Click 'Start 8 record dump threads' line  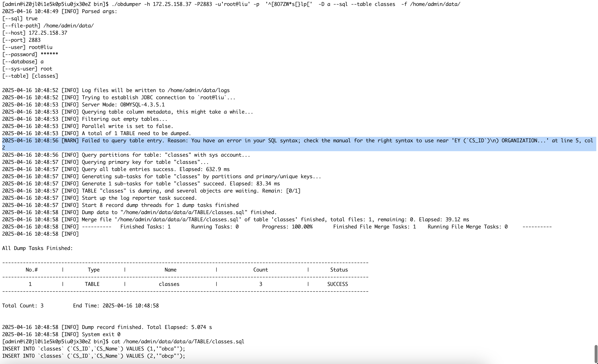pos(120,205)
